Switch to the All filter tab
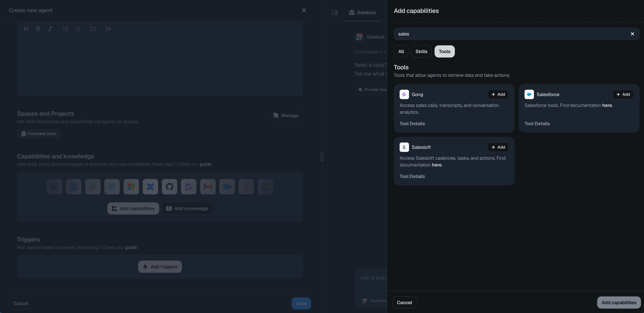The image size is (644, 313). [x=401, y=51]
